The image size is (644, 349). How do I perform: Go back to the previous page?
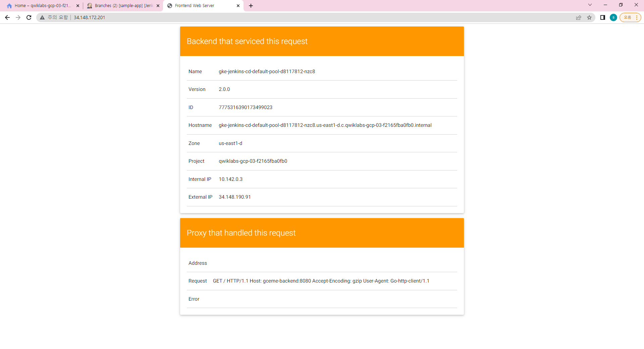(7, 17)
